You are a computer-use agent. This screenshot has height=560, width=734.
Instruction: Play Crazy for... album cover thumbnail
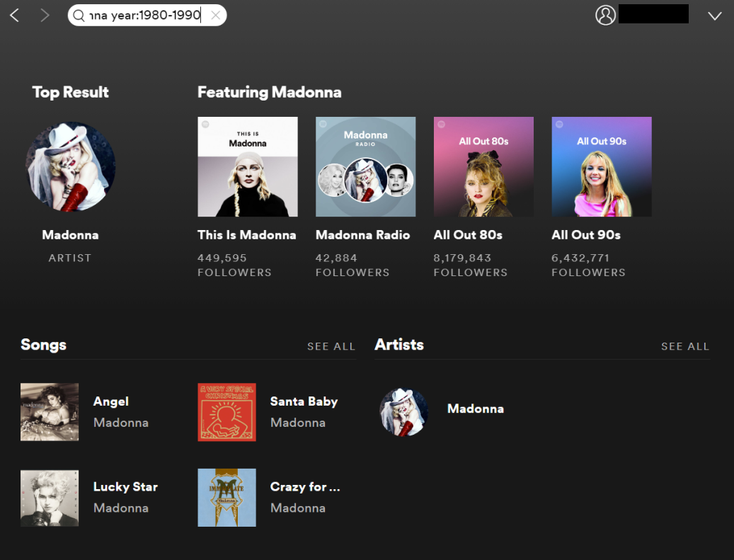(226, 498)
